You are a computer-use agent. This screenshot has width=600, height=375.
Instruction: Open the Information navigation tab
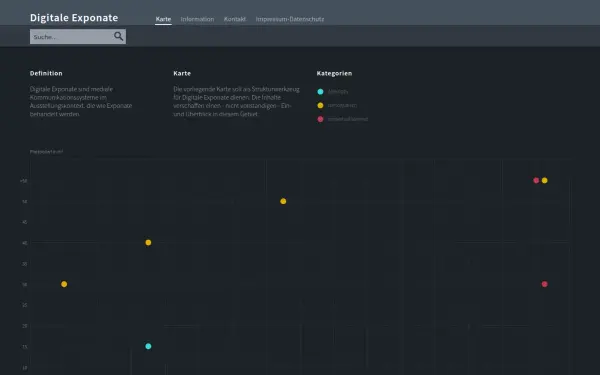197,19
